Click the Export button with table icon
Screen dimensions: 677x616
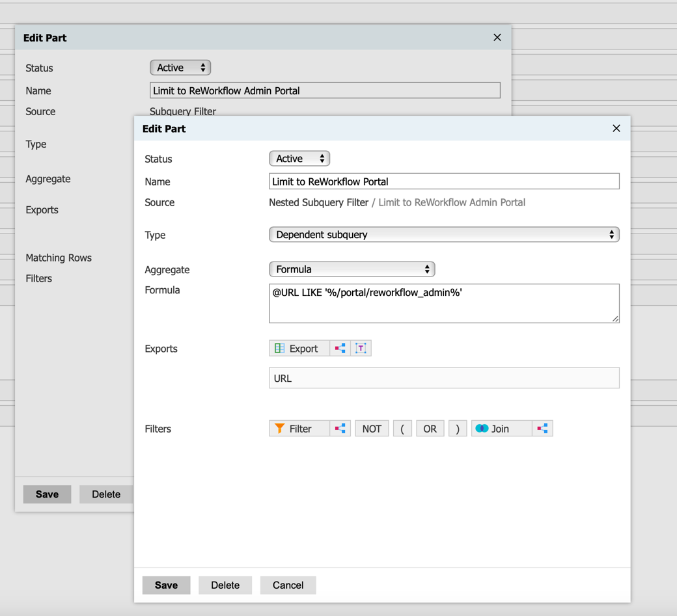coord(298,349)
